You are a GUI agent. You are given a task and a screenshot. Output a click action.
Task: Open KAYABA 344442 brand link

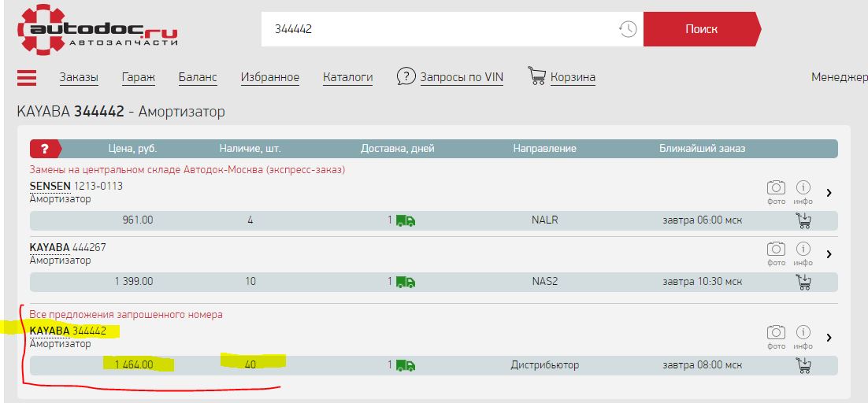[50, 331]
